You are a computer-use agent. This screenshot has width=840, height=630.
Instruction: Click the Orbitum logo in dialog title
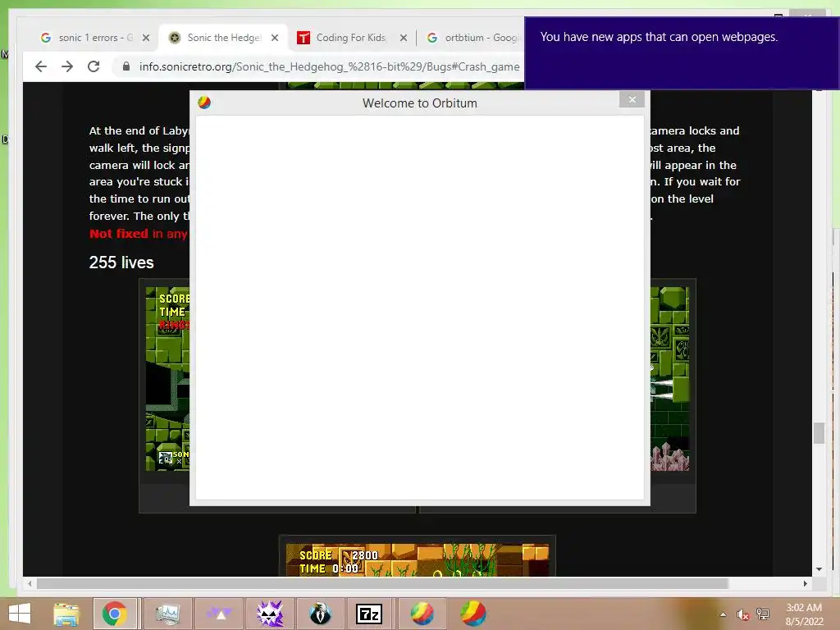click(x=204, y=103)
